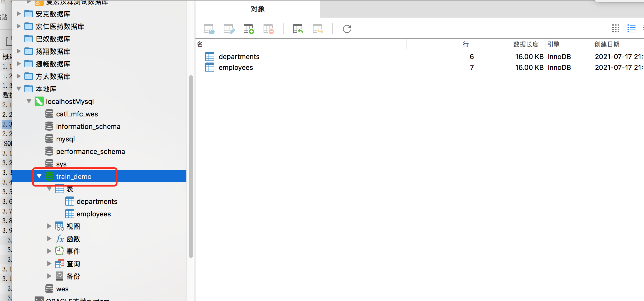Expand the 查询 node
Viewport: 644px width, 301px height.
coord(49,264)
